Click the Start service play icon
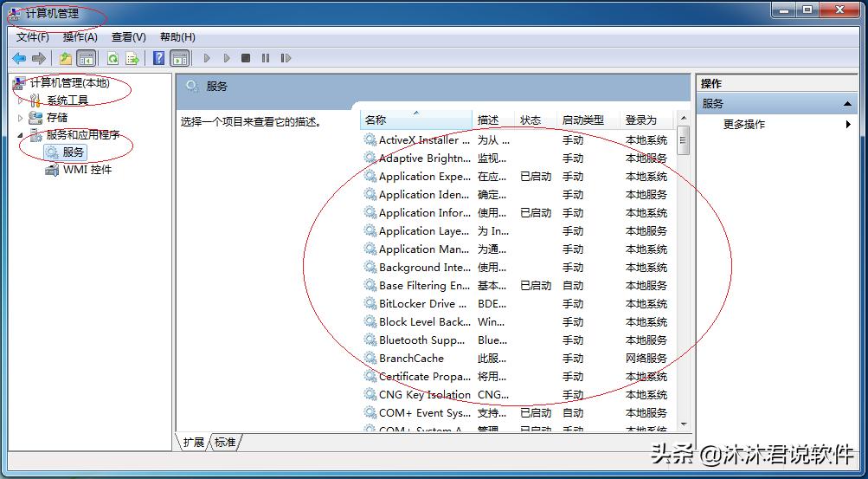The image size is (868, 479). (x=207, y=58)
